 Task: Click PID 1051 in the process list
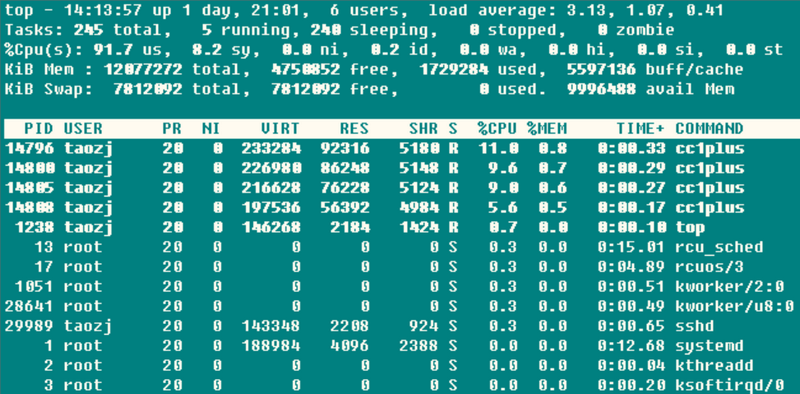coord(34,286)
